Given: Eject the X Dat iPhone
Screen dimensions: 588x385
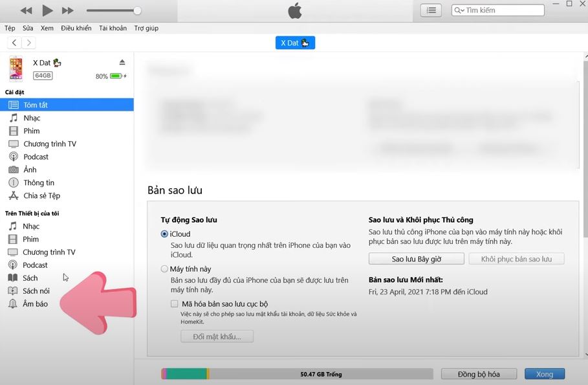Looking at the screenshot, I should [x=122, y=62].
